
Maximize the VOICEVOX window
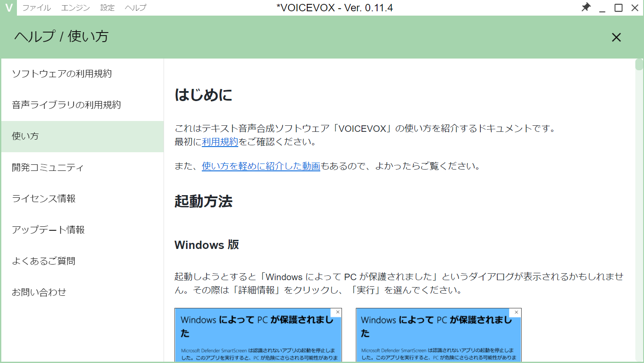(x=618, y=8)
